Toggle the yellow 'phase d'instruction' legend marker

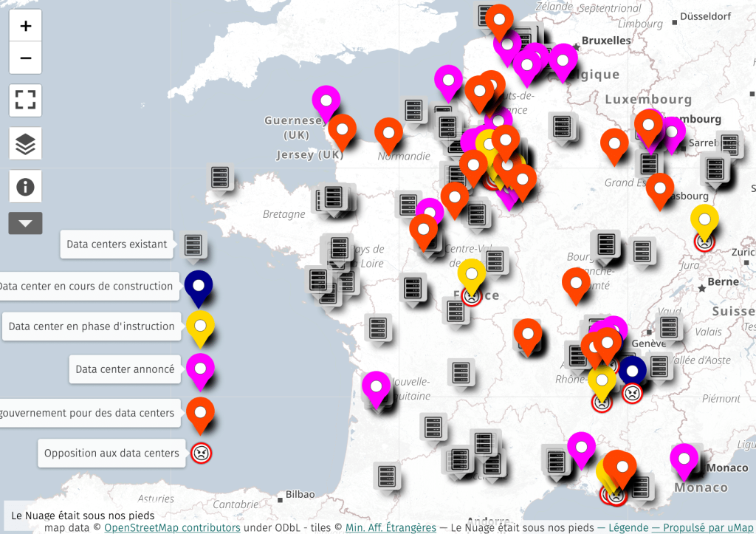(200, 326)
